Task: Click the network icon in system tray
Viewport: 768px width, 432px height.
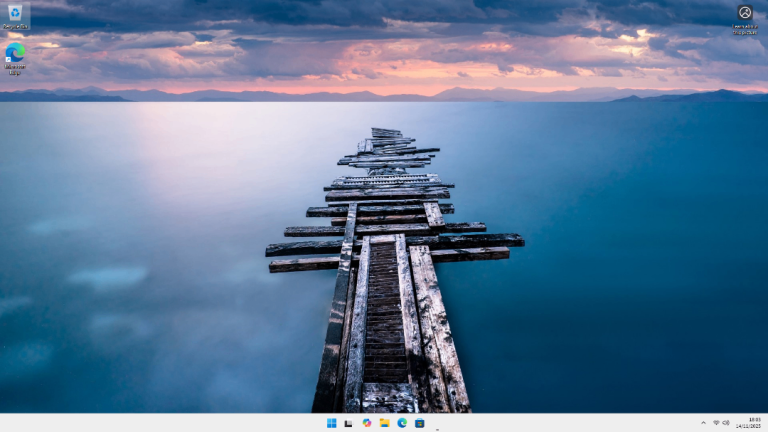Action: pyautogui.click(x=716, y=423)
